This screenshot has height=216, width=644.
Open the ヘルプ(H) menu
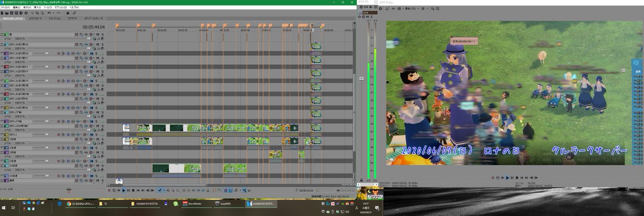coord(74,8)
